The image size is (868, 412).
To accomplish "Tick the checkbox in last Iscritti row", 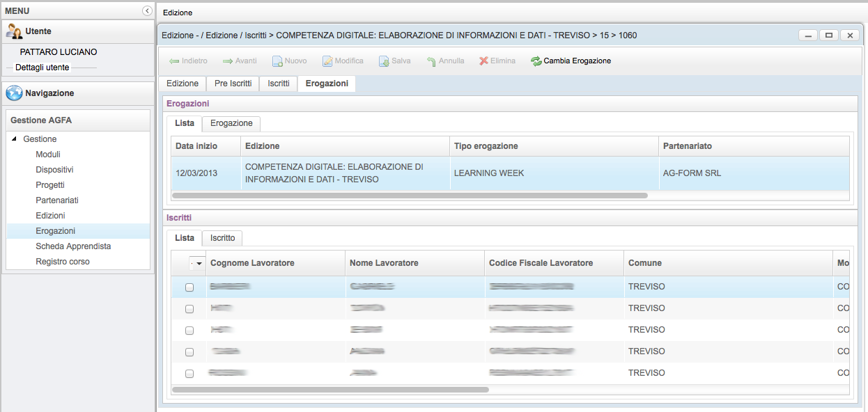I will click(x=189, y=374).
